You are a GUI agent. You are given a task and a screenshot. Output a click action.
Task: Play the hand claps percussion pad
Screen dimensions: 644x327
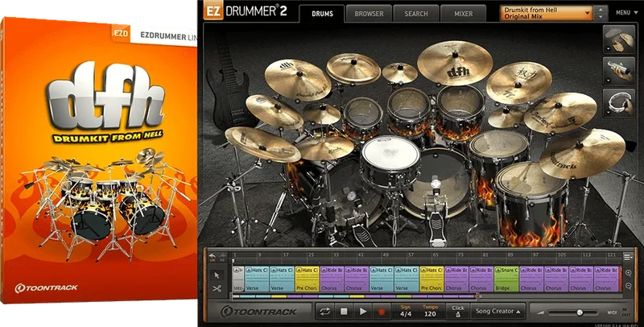(619, 39)
